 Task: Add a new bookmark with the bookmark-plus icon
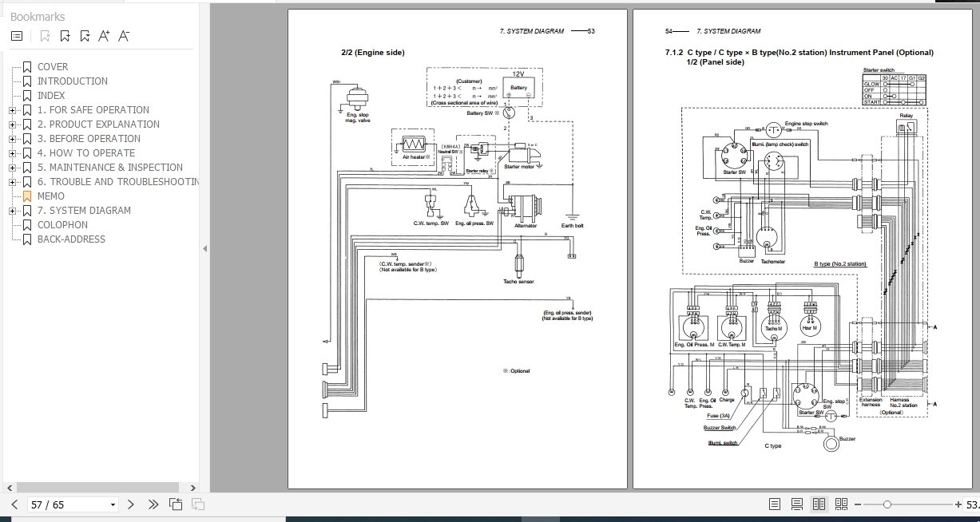click(65, 35)
